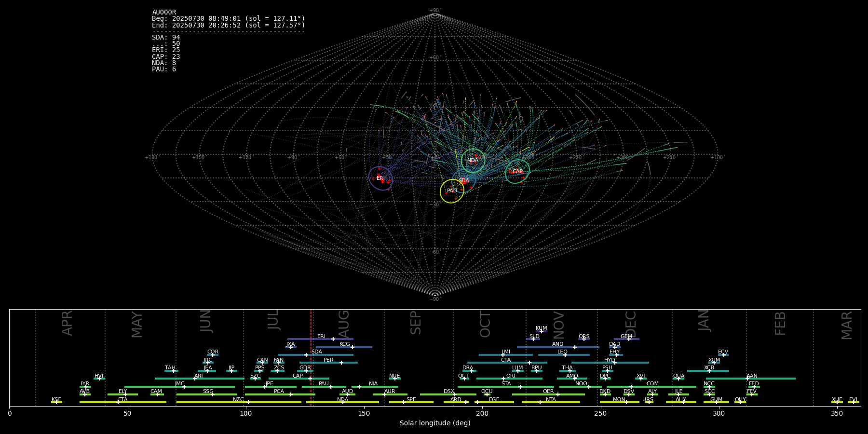Image resolution: width=868 pixels, height=434 pixels.
Task: Click the ETA shower bar in the timeline
Action: [x=123, y=402]
